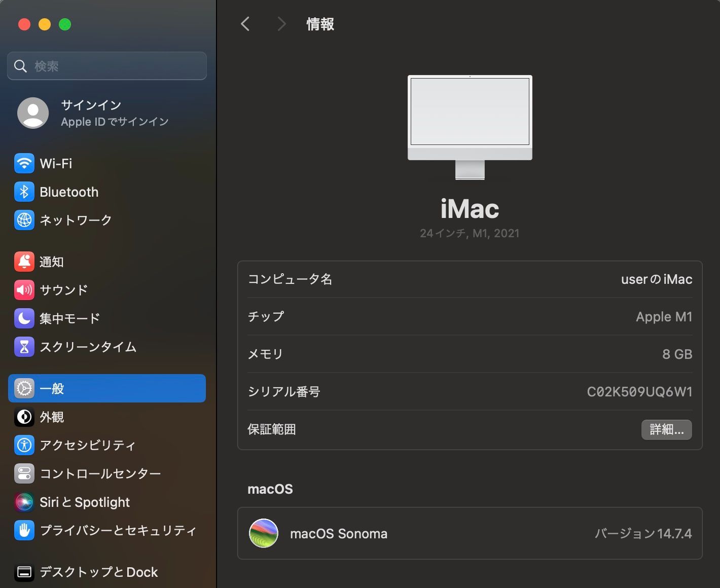Open Bluetooth settings label
This screenshot has height=588, width=720.
69,192
